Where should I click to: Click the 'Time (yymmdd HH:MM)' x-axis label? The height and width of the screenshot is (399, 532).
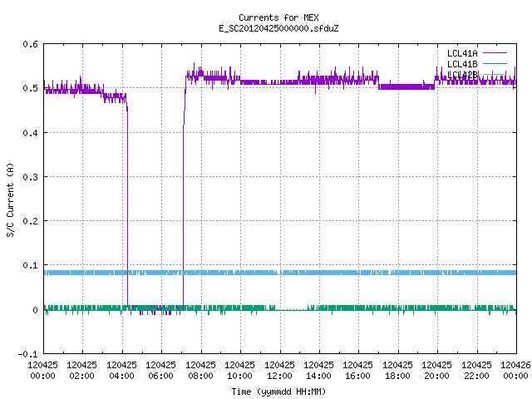278,392
